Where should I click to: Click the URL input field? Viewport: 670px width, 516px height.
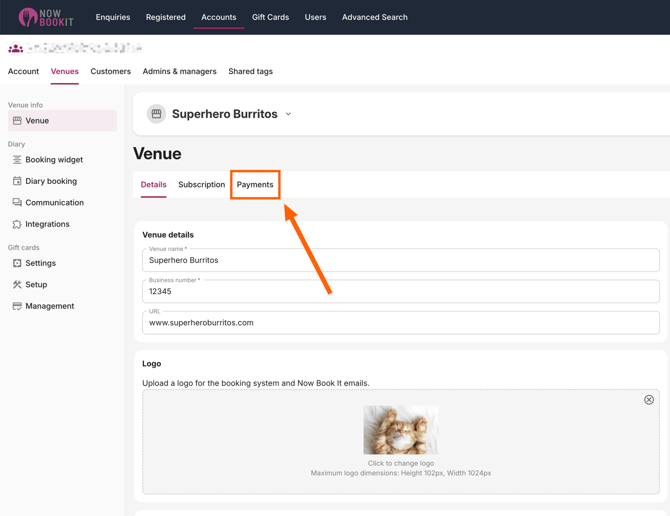tap(400, 323)
